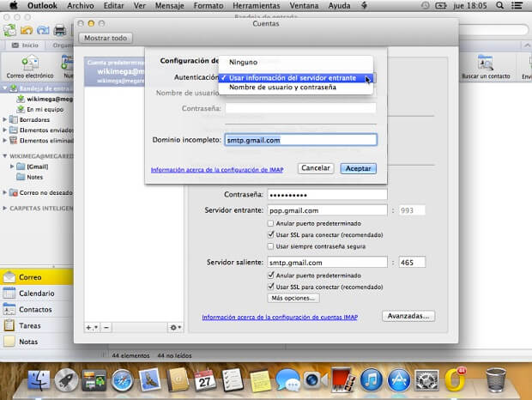Click the Avanzadas... button
Image resolution: width=532 pixels, height=400 pixels.
click(408, 316)
